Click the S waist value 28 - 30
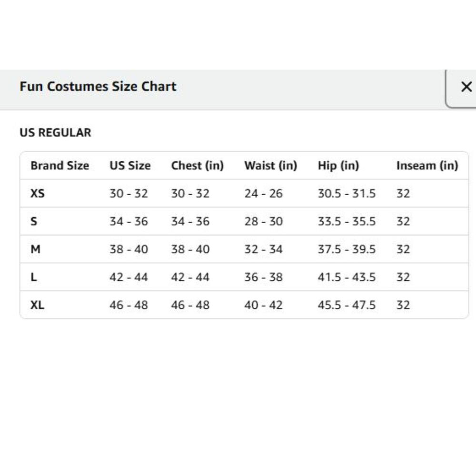This screenshot has height=476, width=476. (264, 221)
